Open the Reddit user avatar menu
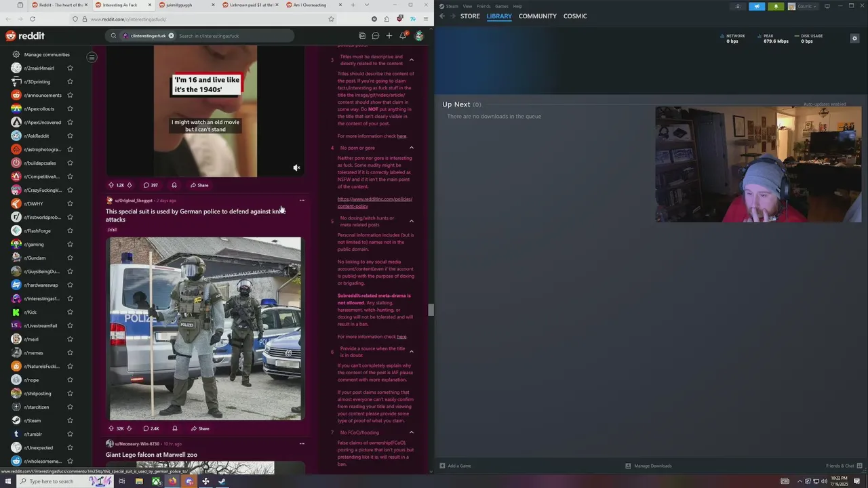Viewport: 868px width, 488px height. click(419, 36)
